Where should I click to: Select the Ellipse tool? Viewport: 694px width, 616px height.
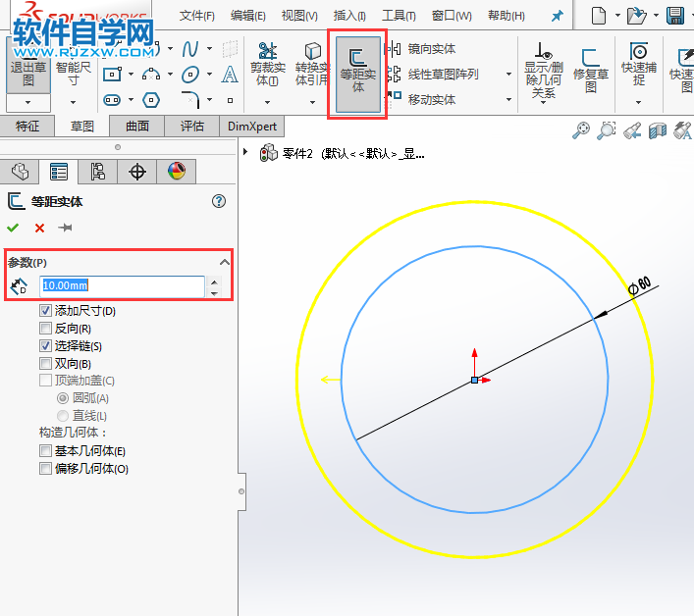(190, 75)
